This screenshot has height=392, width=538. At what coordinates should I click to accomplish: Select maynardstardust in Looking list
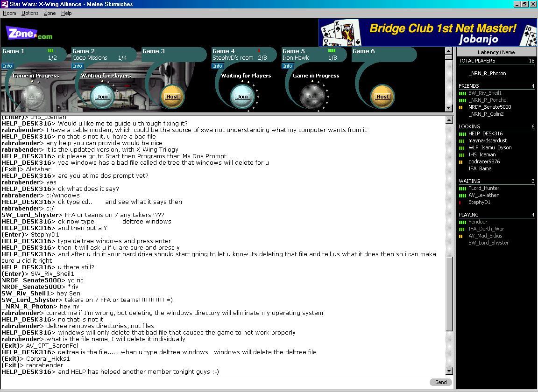pos(488,140)
